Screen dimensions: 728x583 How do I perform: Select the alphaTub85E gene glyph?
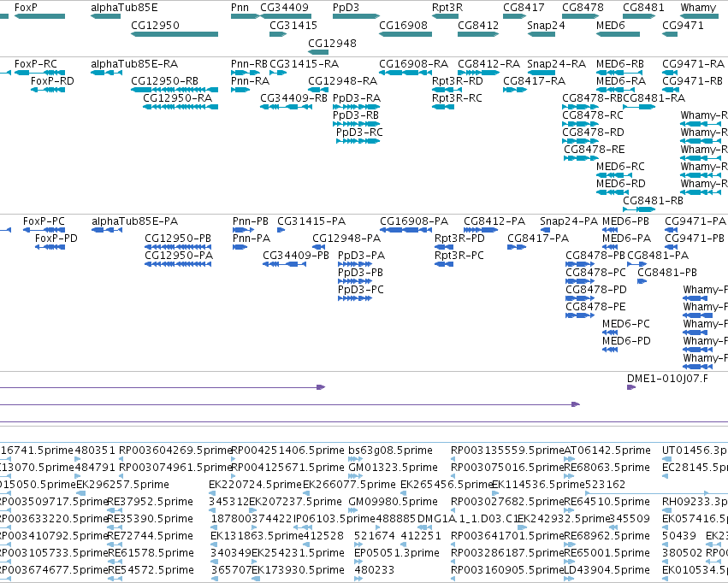(106, 16)
